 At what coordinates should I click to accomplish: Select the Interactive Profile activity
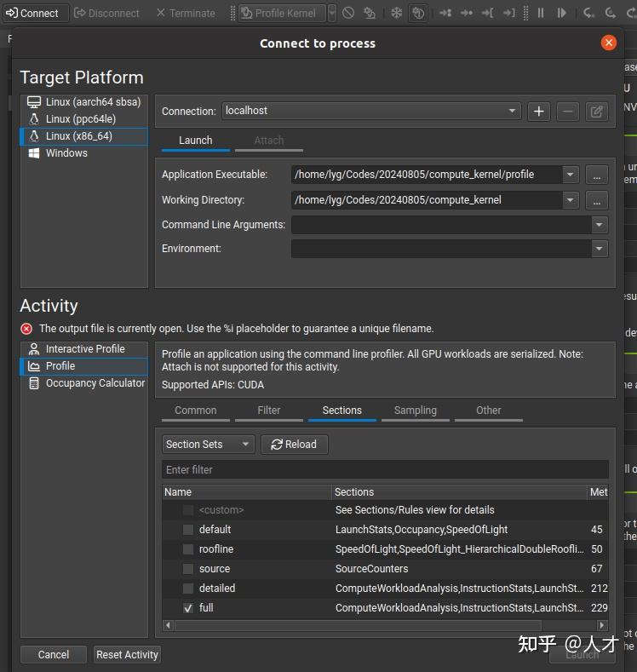[85, 349]
